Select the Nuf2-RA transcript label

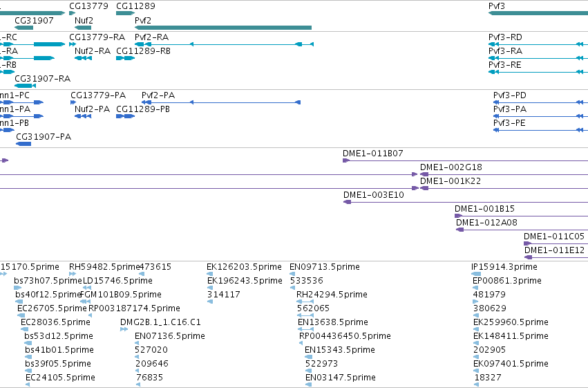93,51
